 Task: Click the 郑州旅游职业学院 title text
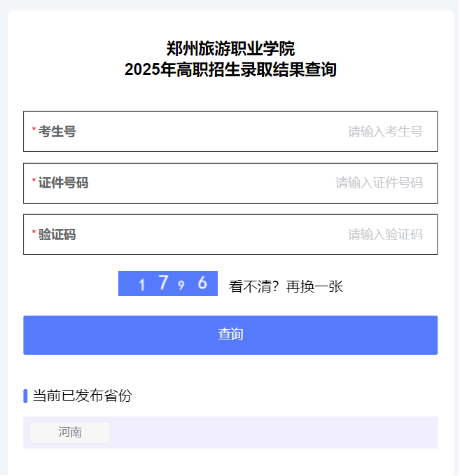coord(230,49)
